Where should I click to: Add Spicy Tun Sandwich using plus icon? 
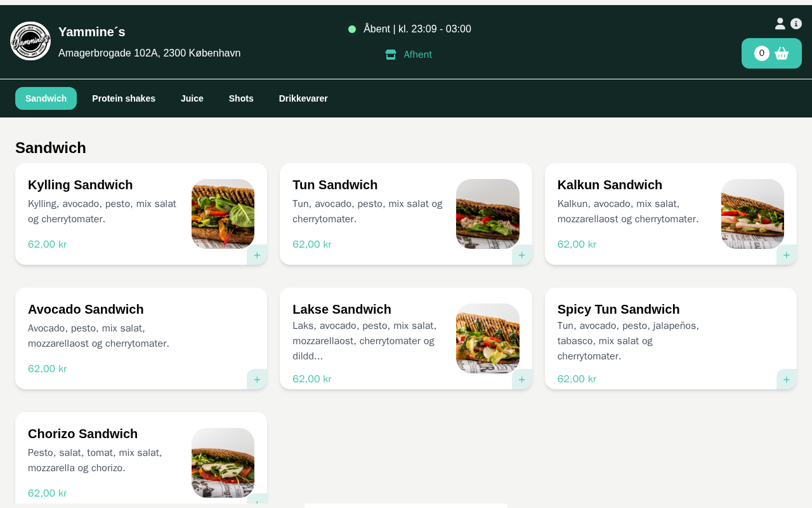coord(786,380)
